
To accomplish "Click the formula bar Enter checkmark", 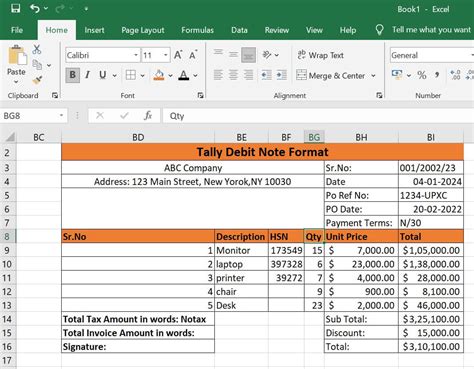I will pyautogui.click(x=124, y=116).
